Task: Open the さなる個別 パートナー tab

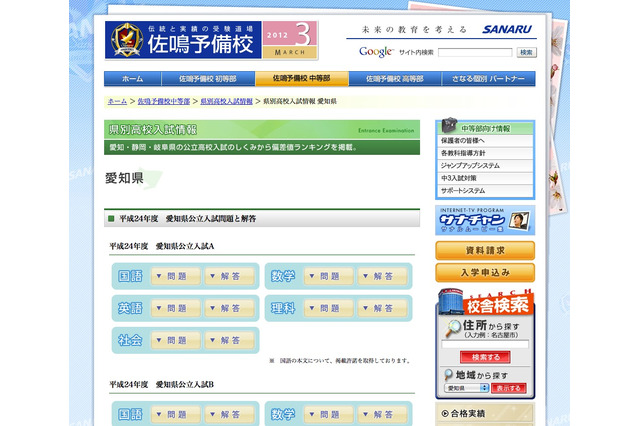Action: 488,79
